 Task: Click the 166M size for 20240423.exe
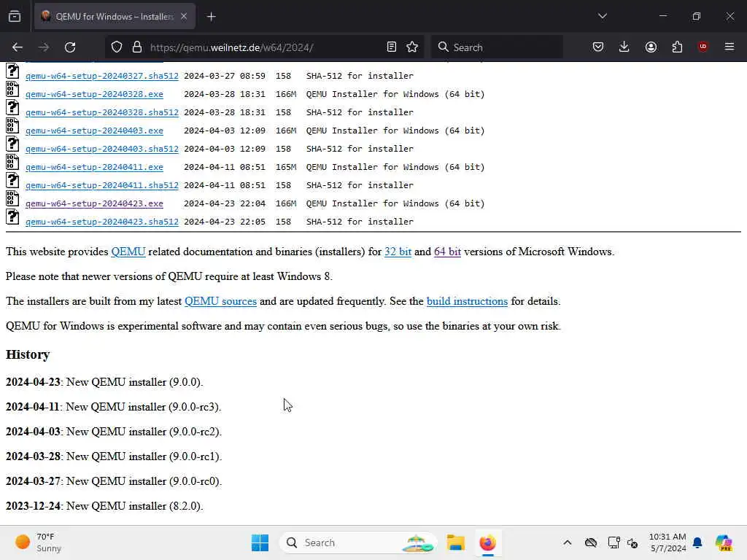click(x=286, y=203)
